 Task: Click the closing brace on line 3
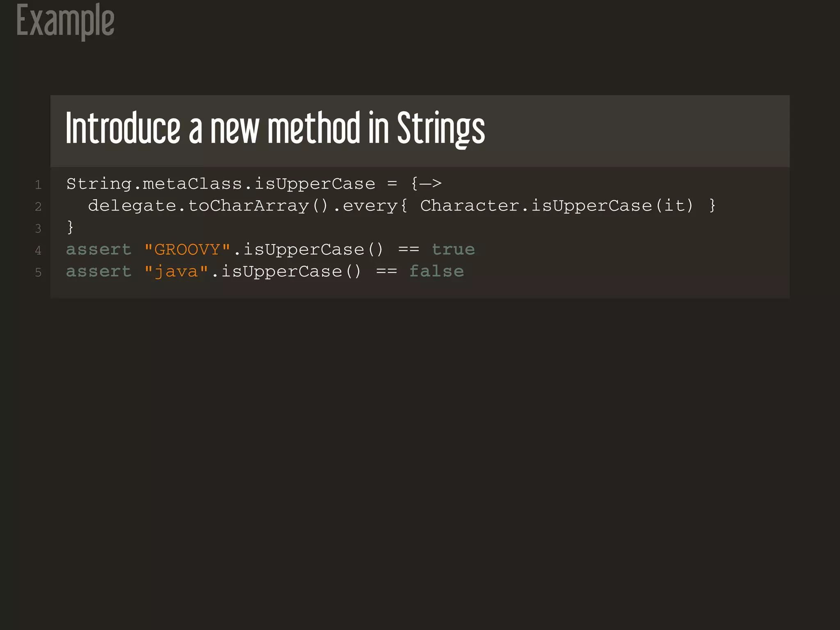[70, 227]
